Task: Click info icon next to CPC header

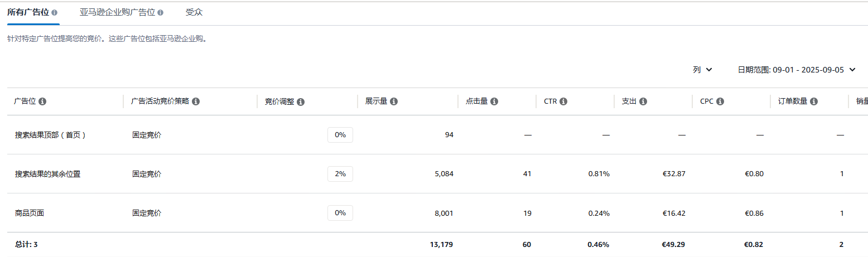Action: tap(720, 101)
